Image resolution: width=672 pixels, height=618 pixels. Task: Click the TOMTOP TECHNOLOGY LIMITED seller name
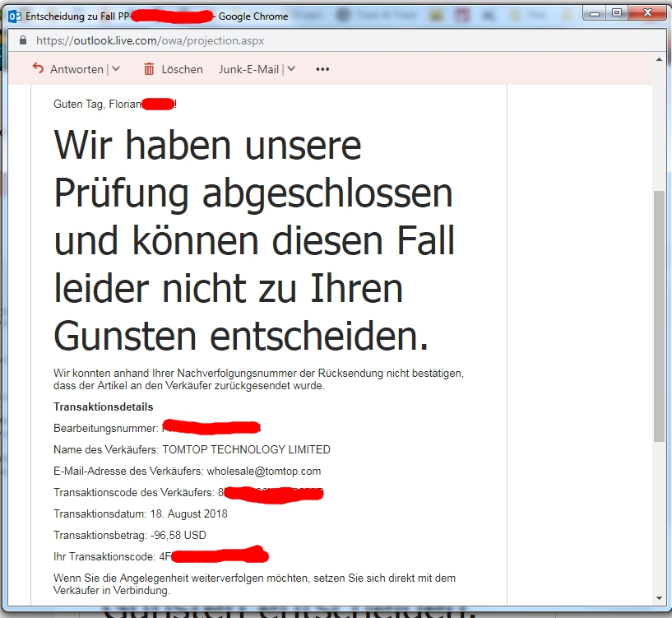(x=246, y=450)
